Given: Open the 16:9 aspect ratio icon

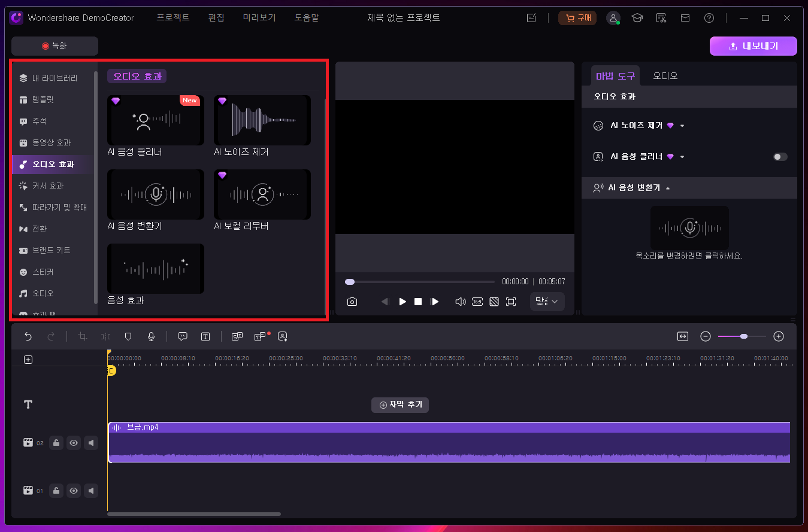Looking at the screenshot, I should (477, 302).
